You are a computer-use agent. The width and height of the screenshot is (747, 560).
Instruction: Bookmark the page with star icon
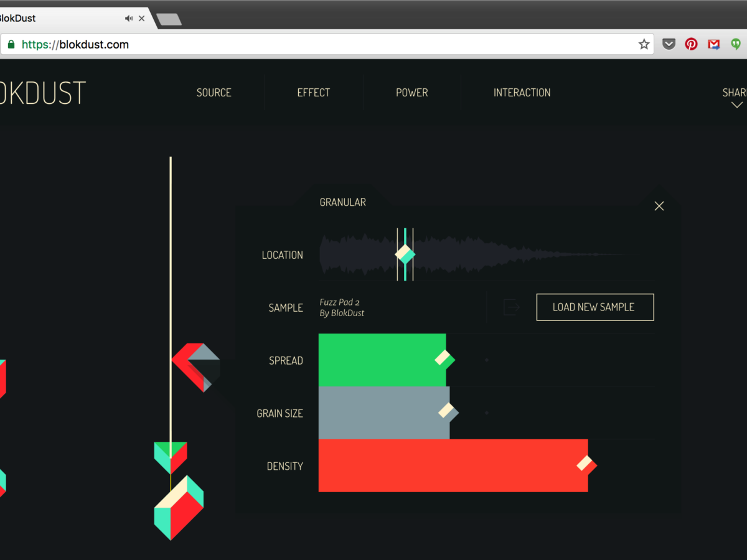pos(644,44)
